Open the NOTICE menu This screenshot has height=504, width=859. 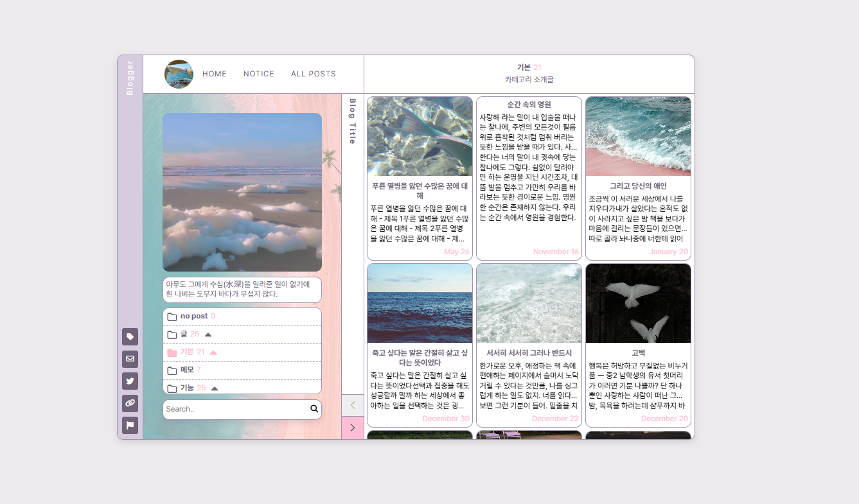(x=259, y=74)
